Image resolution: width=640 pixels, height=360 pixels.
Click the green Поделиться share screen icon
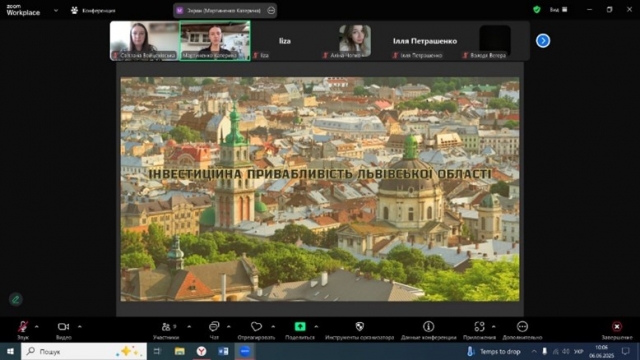[300, 327]
